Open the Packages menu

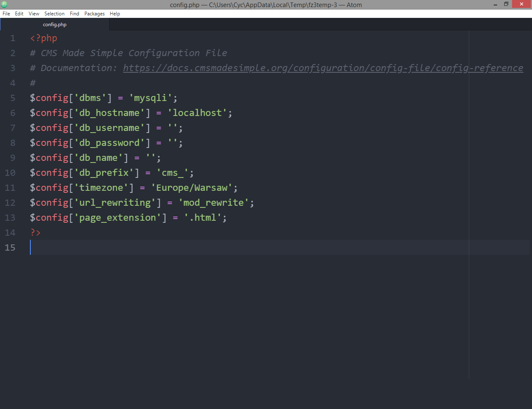(x=94, y=13)
